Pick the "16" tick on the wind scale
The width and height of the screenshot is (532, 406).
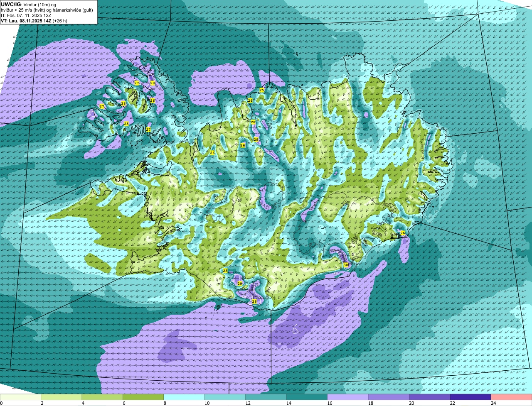330,403
